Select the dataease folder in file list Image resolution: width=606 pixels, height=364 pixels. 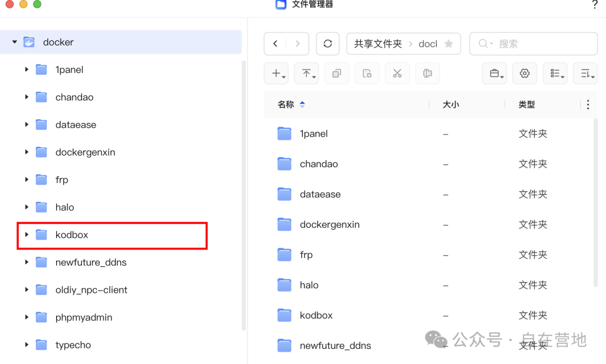pos(320,194)
